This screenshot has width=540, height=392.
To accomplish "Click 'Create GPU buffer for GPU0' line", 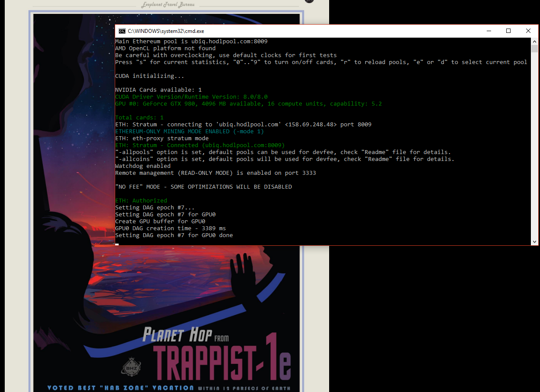I will click(x=160, y=222).
